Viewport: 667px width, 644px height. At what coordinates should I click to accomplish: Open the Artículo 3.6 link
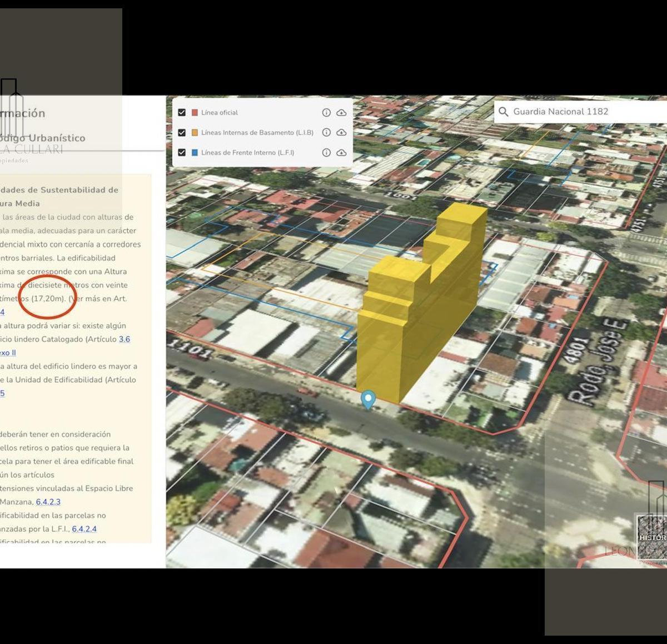(124, 339)
